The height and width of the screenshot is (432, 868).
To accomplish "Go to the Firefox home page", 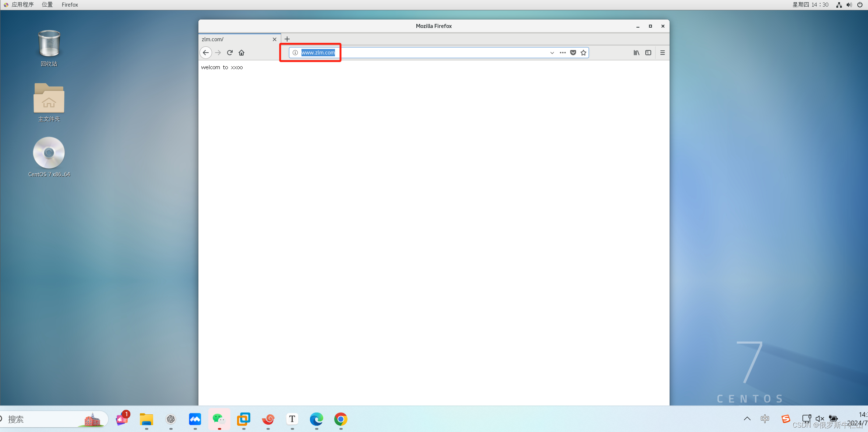I will coord(241,53).
